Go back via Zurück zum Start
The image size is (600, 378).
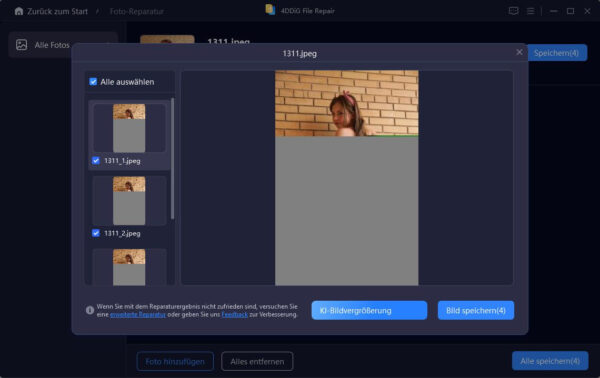click(57, 11)
